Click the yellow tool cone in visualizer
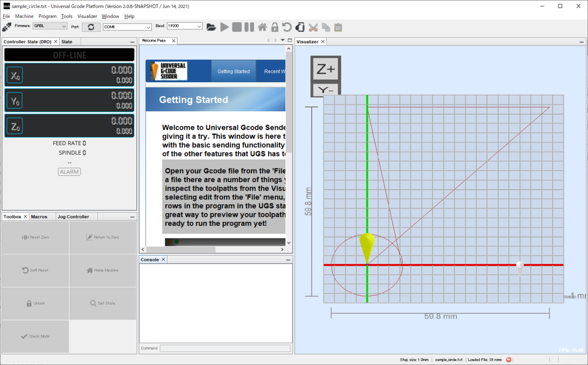The width and height of the screenshot is (588, 365). click(367, 248)
